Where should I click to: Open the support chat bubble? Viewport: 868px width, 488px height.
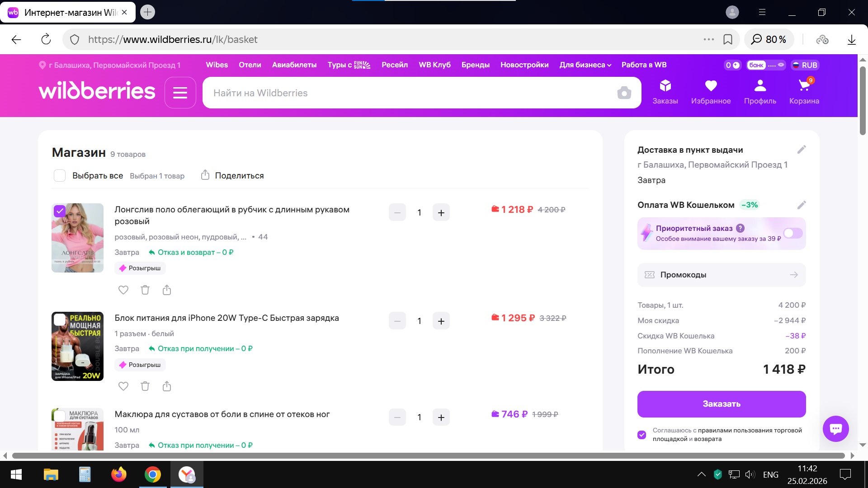click(835, 428)
